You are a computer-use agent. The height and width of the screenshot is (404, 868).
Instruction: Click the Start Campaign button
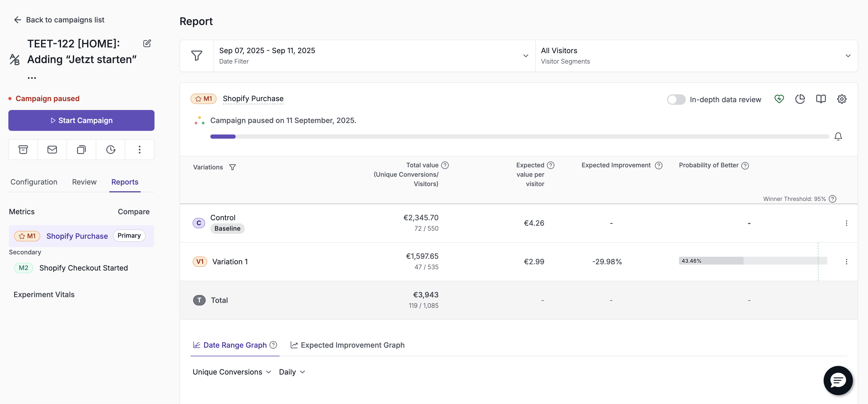[x=81, y=120]
